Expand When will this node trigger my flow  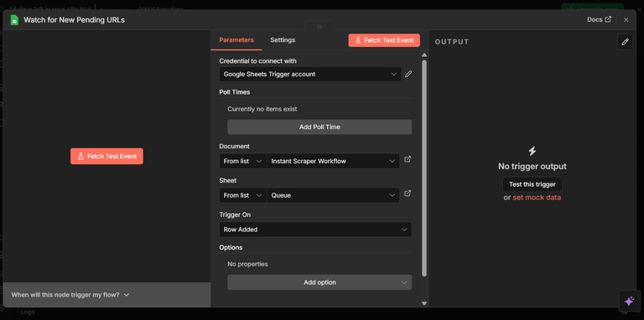pos(70,295)
